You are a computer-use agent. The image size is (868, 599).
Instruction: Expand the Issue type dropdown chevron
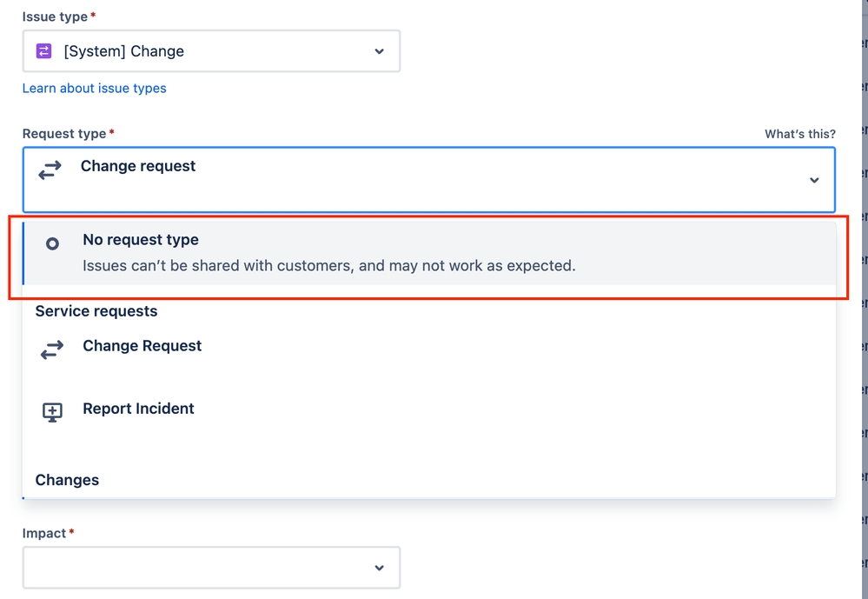coord(379,51)
